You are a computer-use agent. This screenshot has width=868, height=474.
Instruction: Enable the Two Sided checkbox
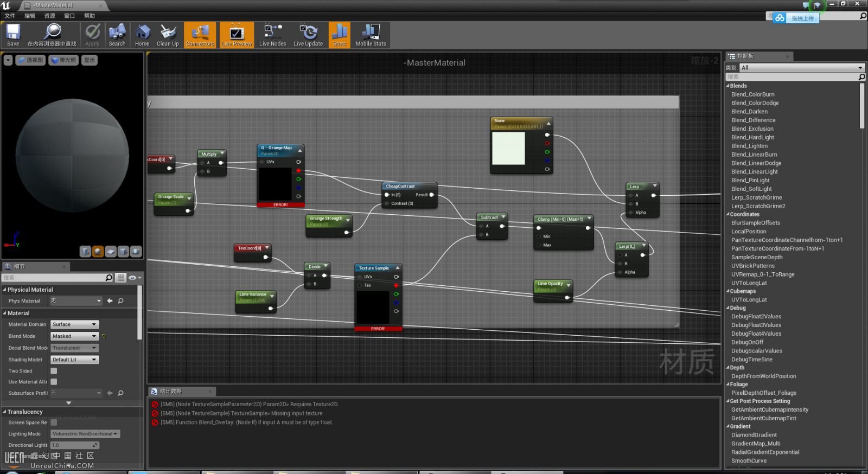tap(54, 371)
